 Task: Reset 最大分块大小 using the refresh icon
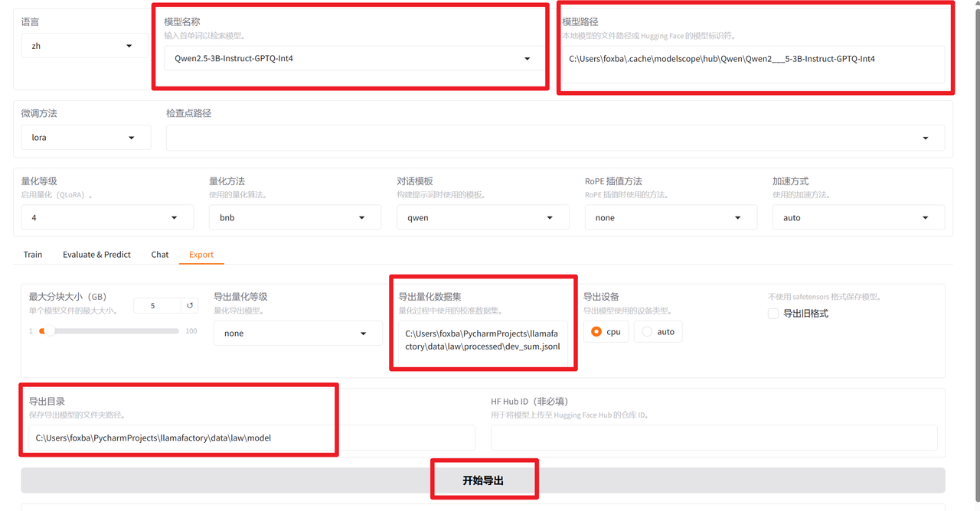[x=189, y=304]
